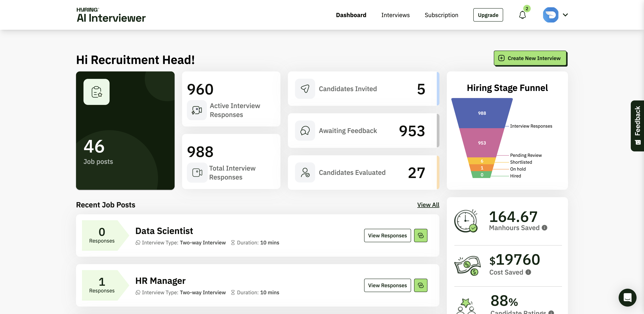This screenshot has width=644, height=314.
Task: Open the notifications bell
Action: (x=522, y=15)
